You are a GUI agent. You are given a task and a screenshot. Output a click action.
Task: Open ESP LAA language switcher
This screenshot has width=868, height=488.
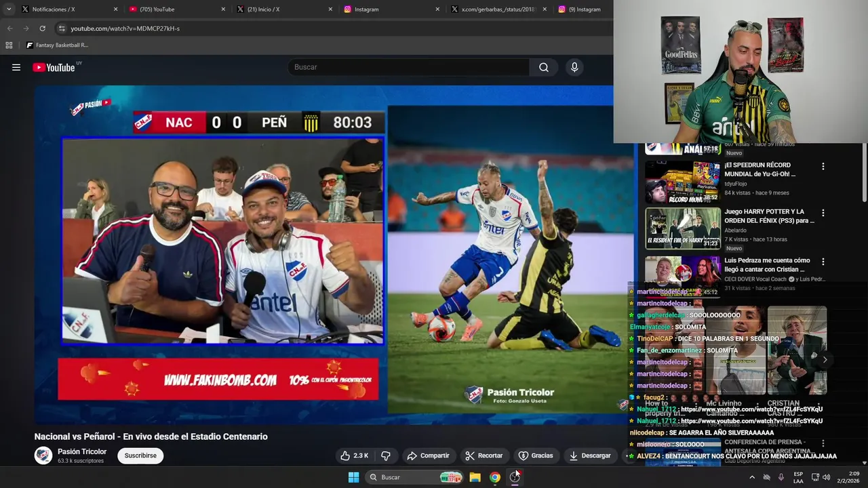pyautogui.click(x=799, y=477)
